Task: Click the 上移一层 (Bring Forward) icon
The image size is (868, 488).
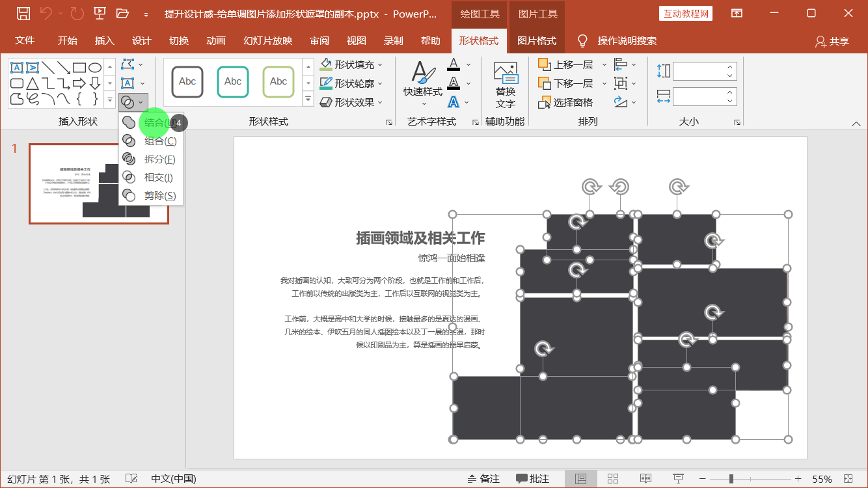Action: 545,64
